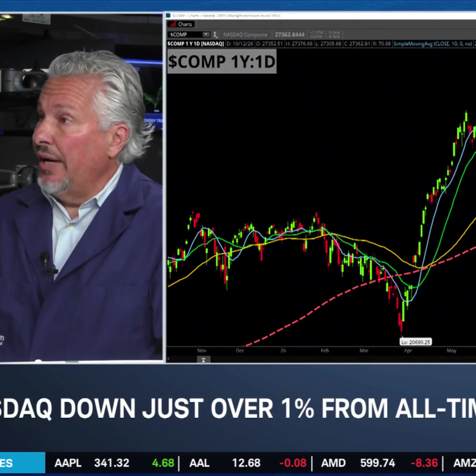This screenshot has width=476, height=476.
Task: Click the H: 27376.66 high value
Action: pos(299,44)
